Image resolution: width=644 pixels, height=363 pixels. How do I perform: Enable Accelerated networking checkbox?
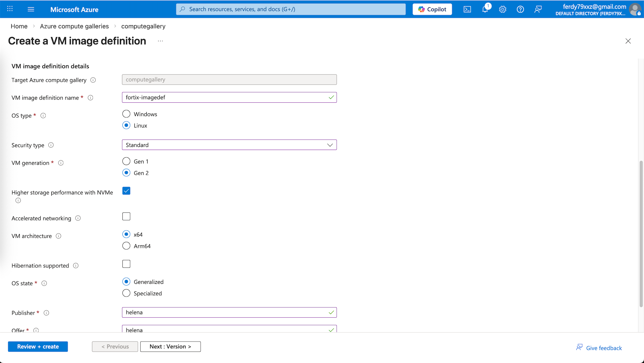pyautogui.click(x=126, y=216)
